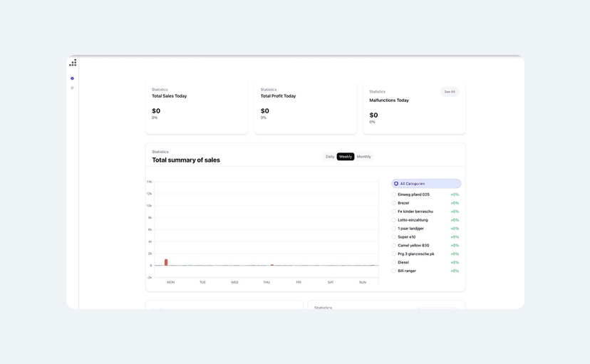
Task: Select the Brezel category radio button
Action: 394,203
